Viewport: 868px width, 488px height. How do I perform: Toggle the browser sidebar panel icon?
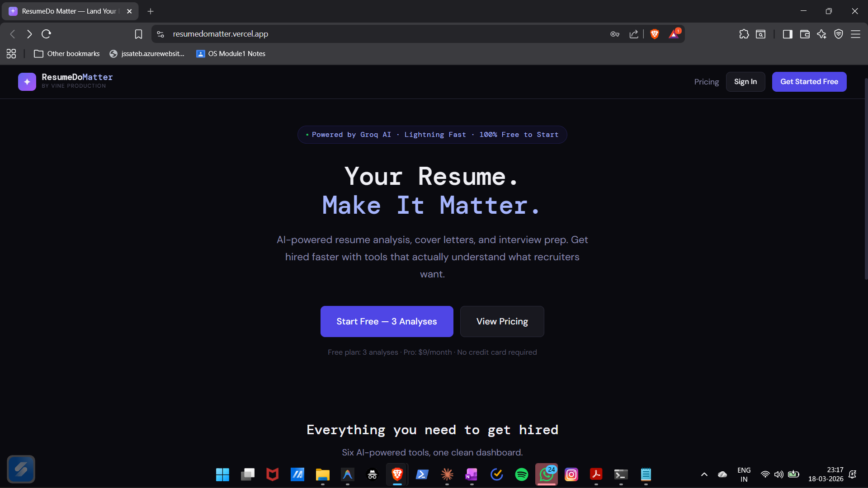pyautogui.click(x=788, y=34)
